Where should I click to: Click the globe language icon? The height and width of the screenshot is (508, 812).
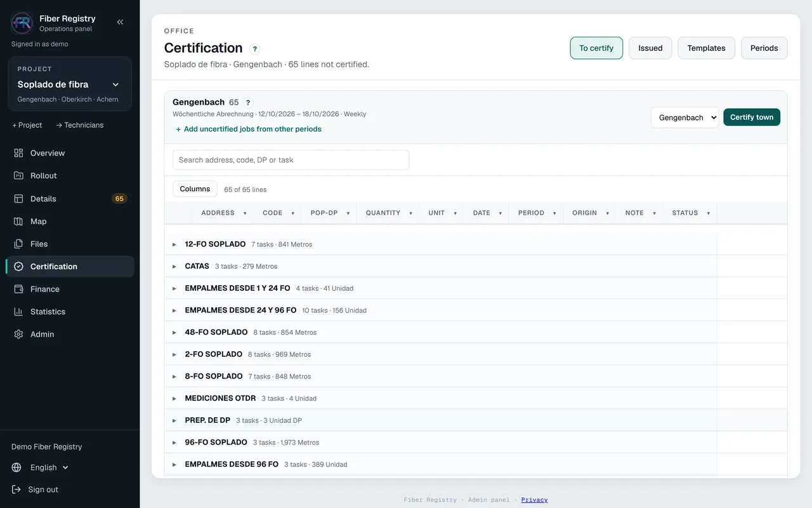16,467
